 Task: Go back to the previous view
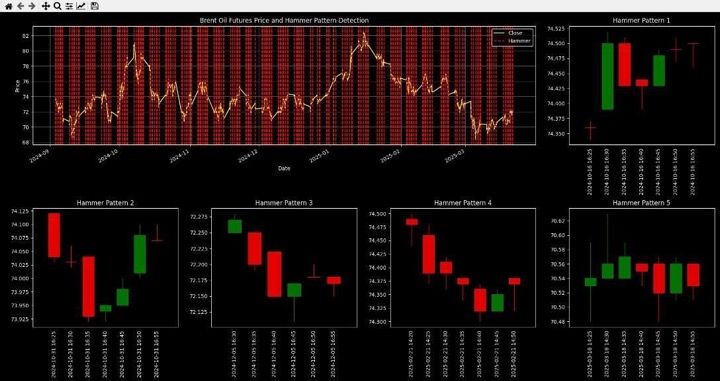20,6
